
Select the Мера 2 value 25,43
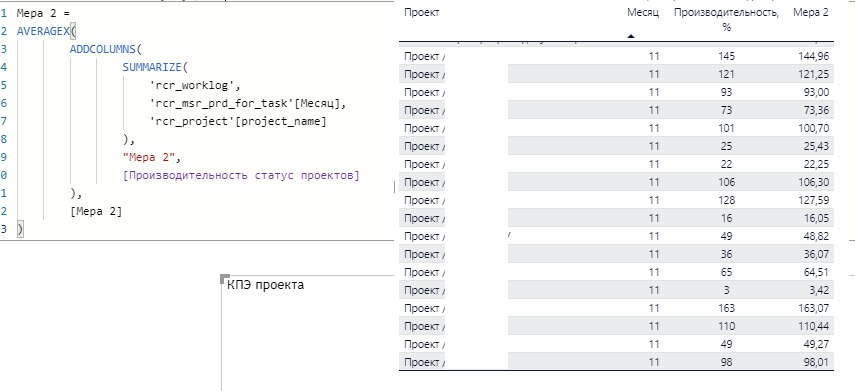point(817,146)
